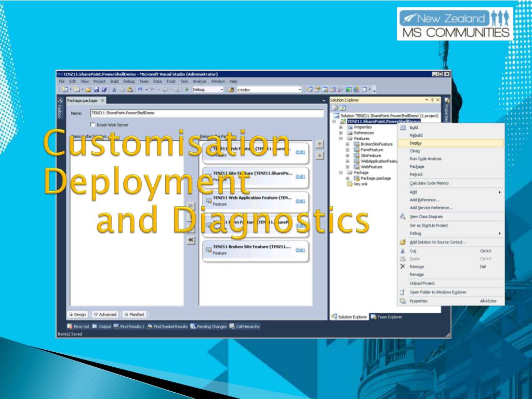
Task: Click the TENZ11 Broken Site Feature icon
Action: tap(208, 250)
